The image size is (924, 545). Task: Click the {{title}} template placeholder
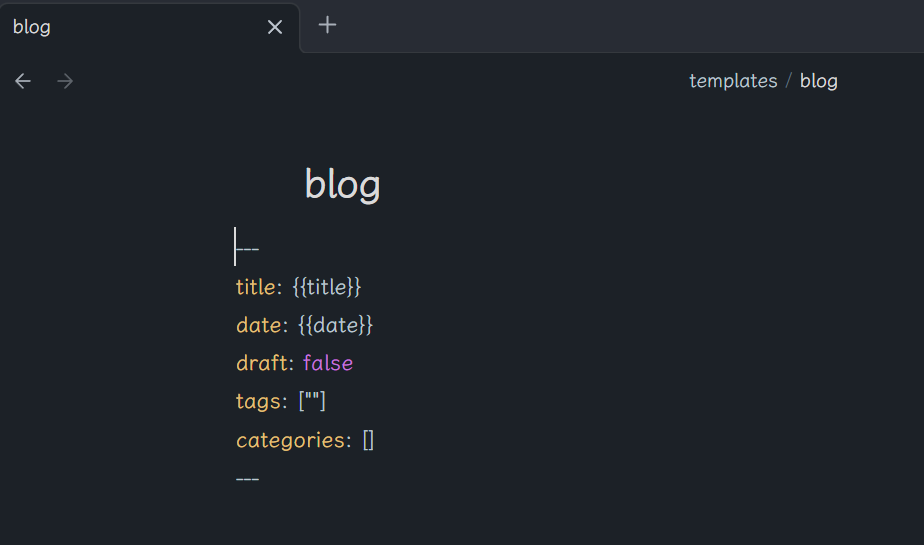point(327,288)
